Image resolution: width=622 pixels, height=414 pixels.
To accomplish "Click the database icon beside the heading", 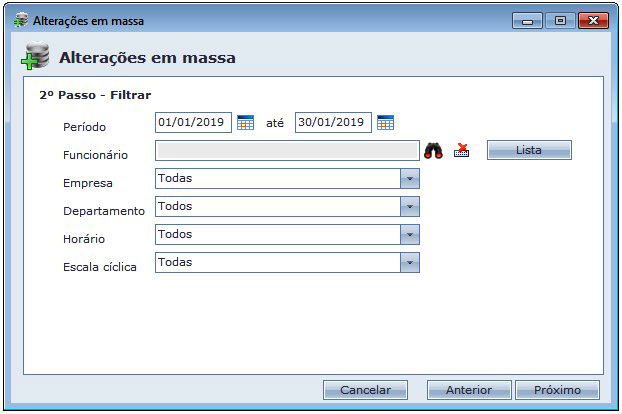I will tap(35, 59).
